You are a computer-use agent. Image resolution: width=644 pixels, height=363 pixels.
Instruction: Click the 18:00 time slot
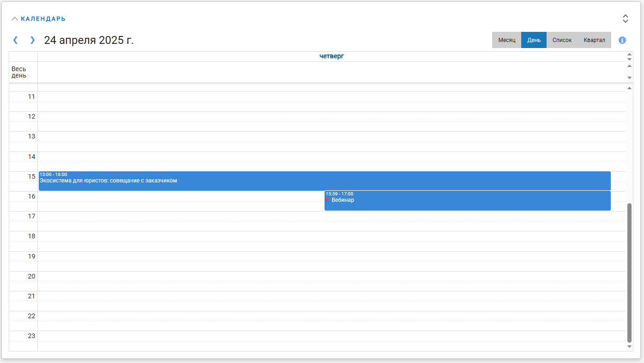pyautogui.click(x=323, y=236)
